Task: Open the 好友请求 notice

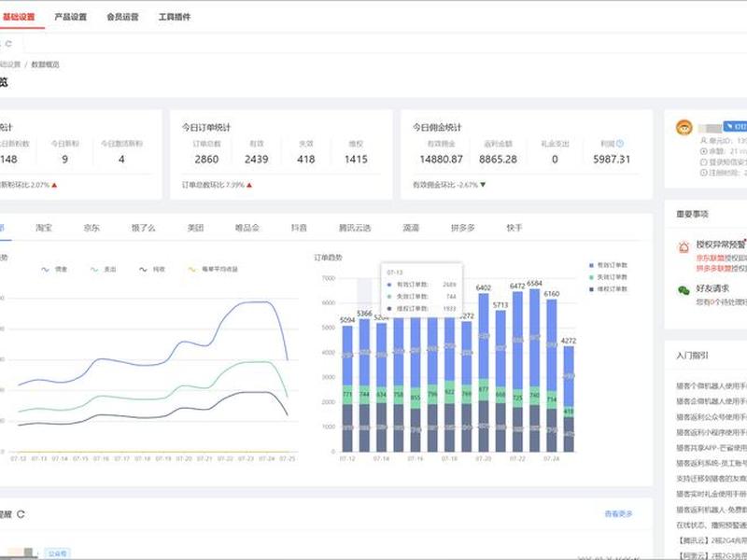Action: point(712,287)
